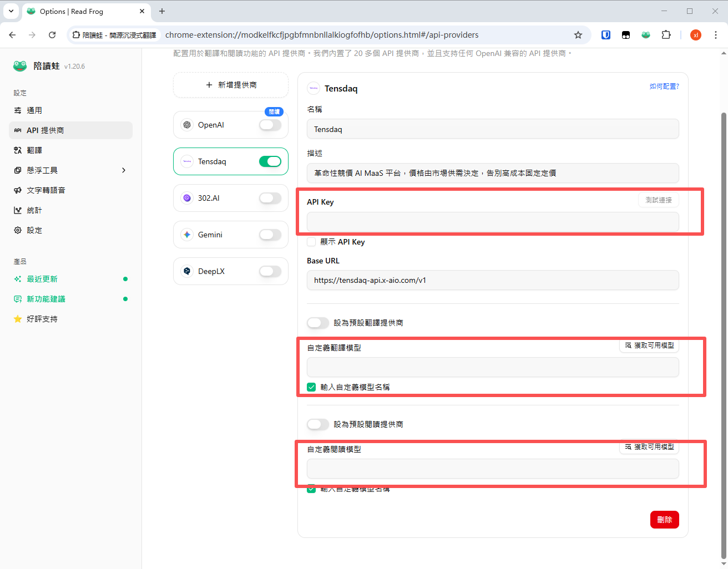Enable the DeepLX provider switch
Screen dimensions: 728x569
click(x=270, y=271)
